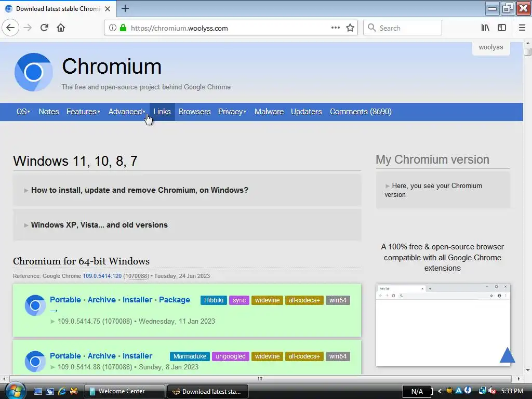Open Updaters in navigation bar
Viewport: 532px width, 399px height.
click(307, 112)
